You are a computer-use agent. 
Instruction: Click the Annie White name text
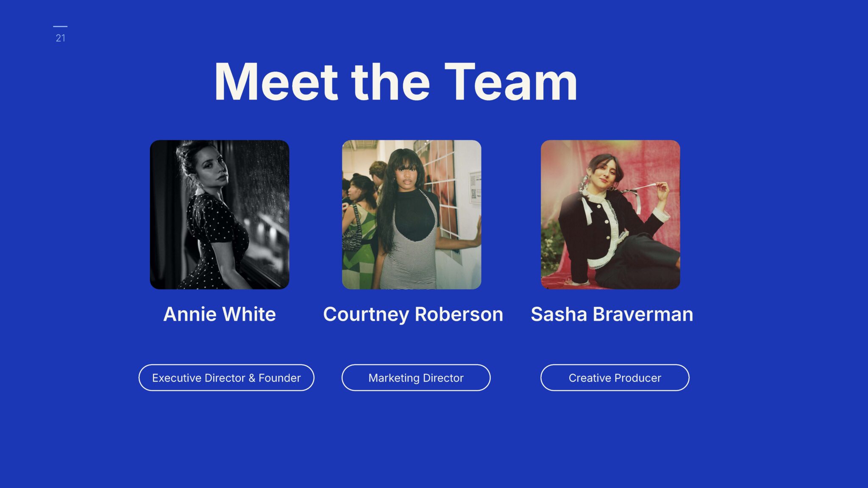220,314
